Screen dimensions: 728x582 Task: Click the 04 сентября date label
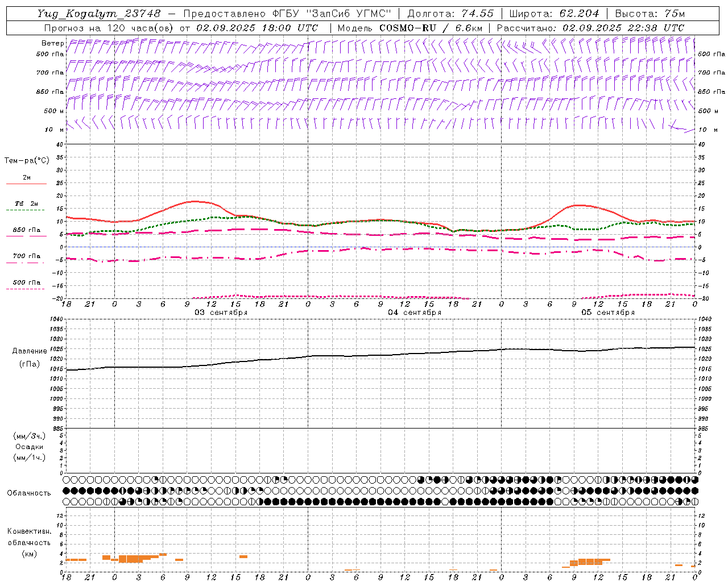415,313
